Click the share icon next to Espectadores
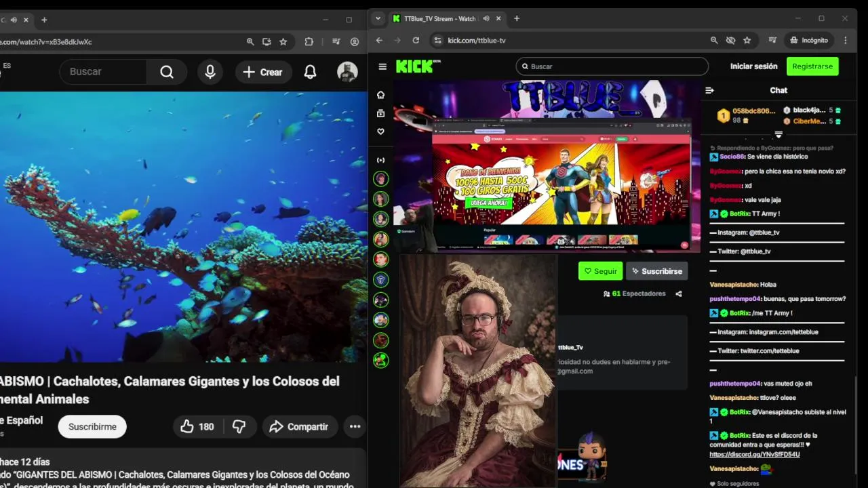Screen dimensions: 868x488 (x=679, y=293)
